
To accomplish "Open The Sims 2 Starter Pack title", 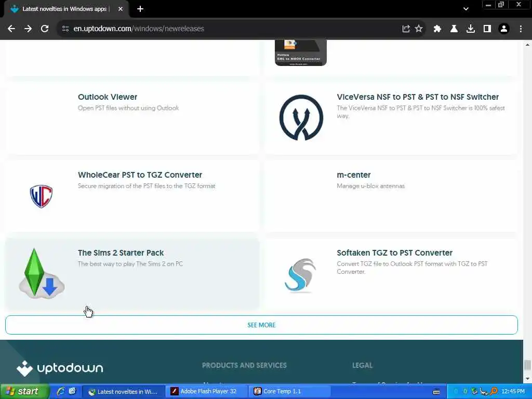I will tap(121, 253).
